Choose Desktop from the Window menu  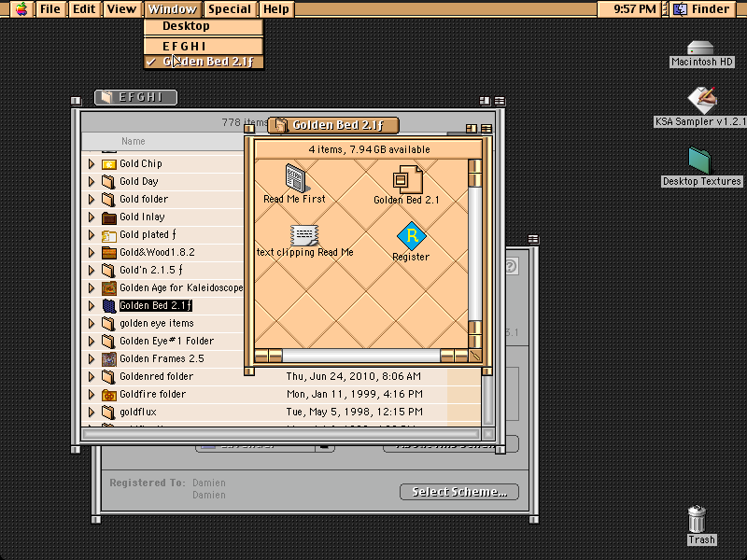pos(204,26)
